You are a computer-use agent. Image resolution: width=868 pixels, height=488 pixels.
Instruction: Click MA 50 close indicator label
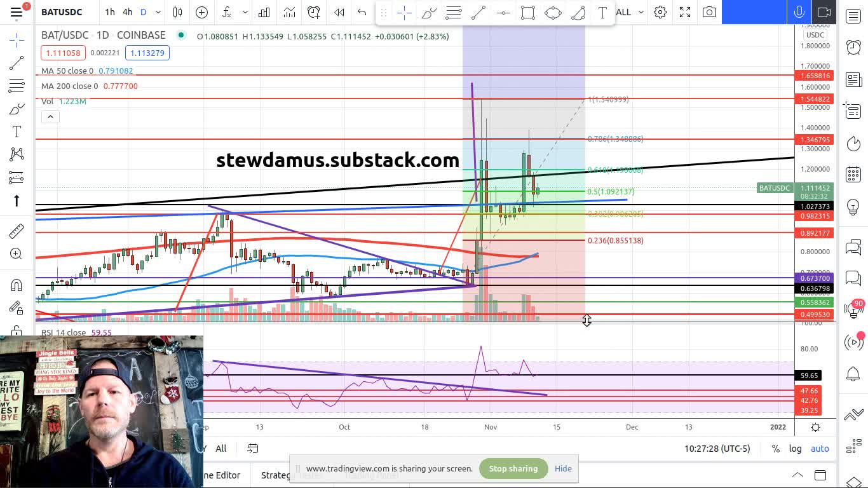coord(67,71)
